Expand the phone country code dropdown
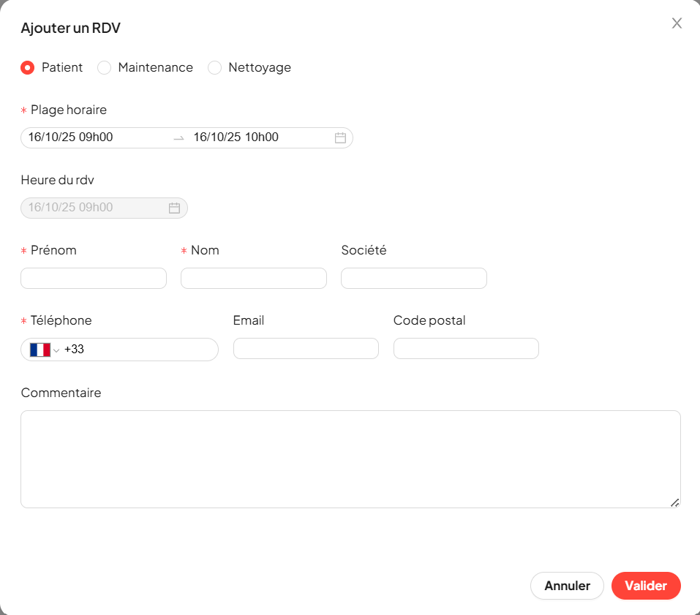700x615 pixels. pos(56,350)
